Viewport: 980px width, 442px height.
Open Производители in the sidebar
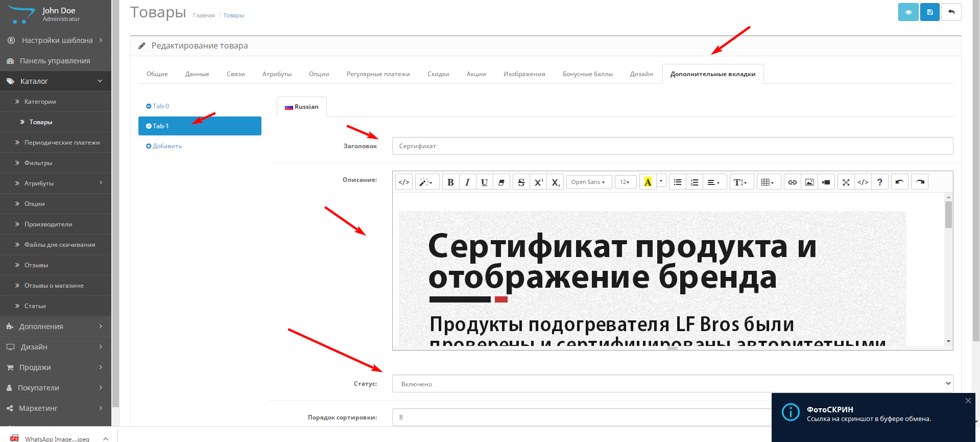[56, 224]
